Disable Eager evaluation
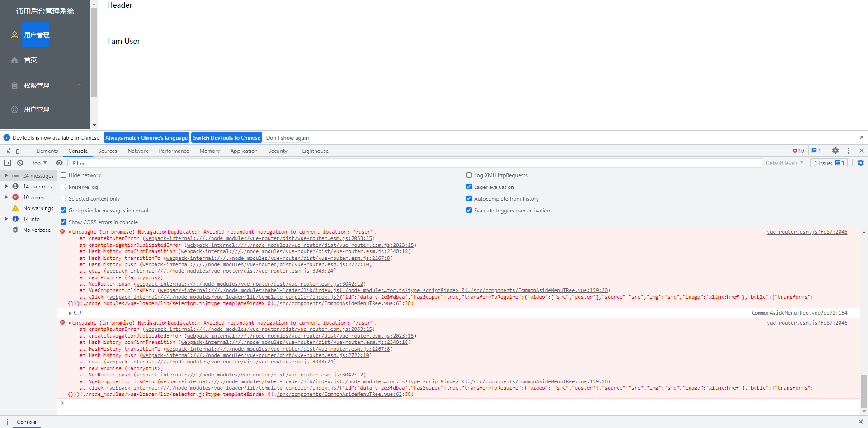This screenshot has width=868, height=428. tap(469, 187)
